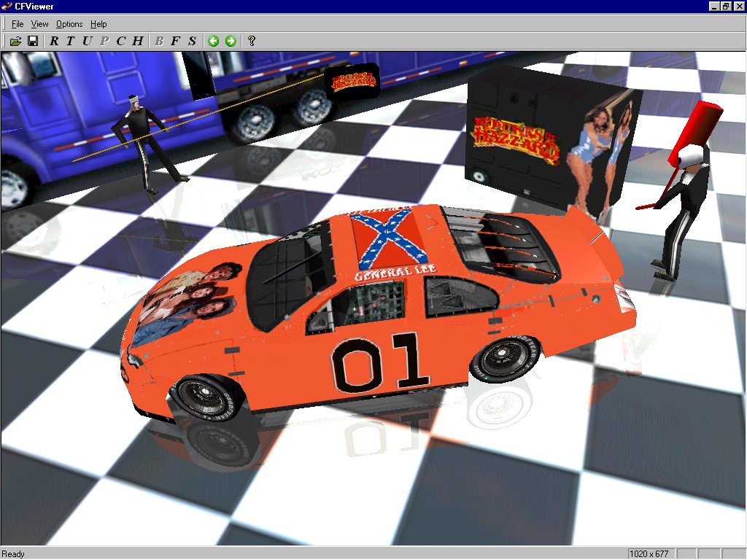Select the F toolbar button

point(175,41)
